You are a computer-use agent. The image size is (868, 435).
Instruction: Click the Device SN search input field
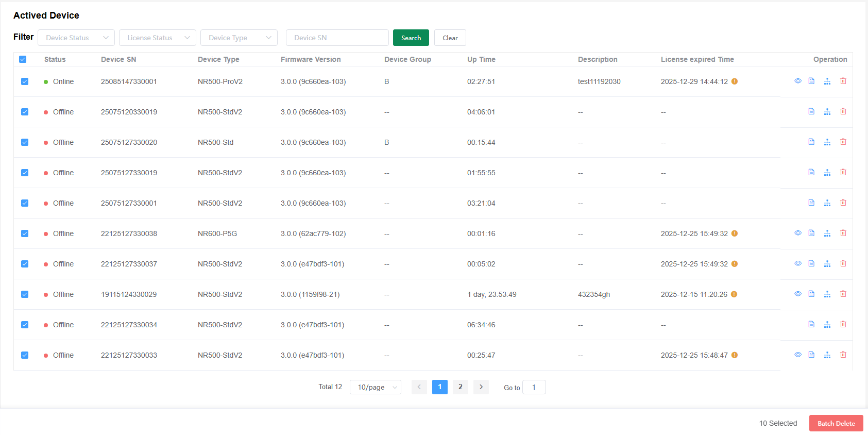pyautogui.click(x=337, y=38)
